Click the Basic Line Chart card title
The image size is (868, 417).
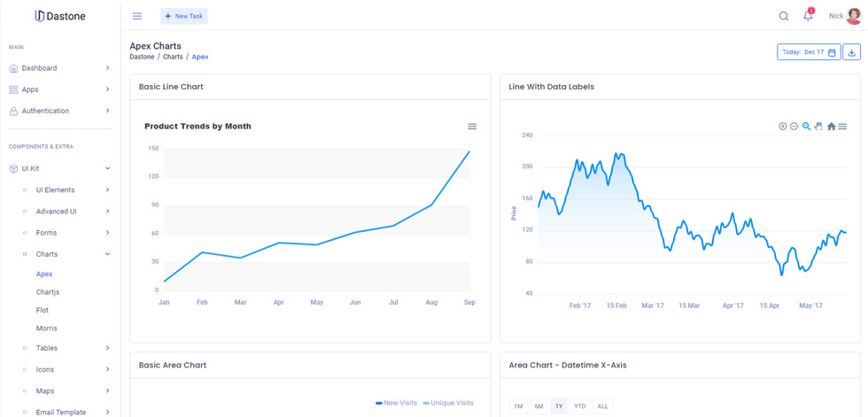(x=171, y=87)
